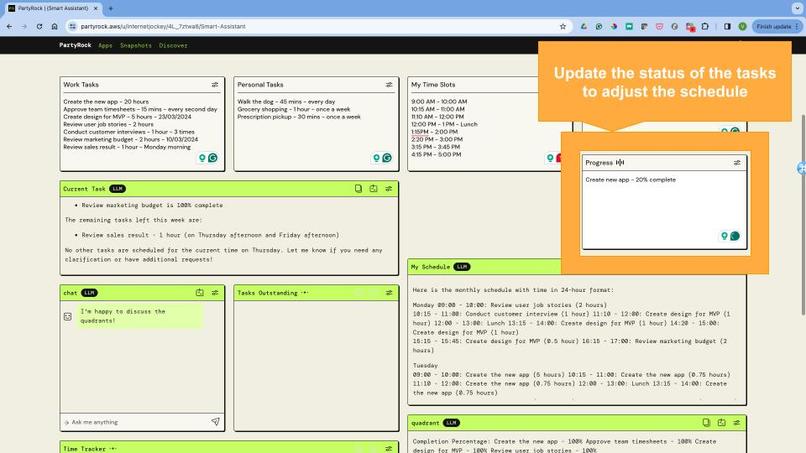Click lightbulb icon in Work Tasks box

click(203, 158)
